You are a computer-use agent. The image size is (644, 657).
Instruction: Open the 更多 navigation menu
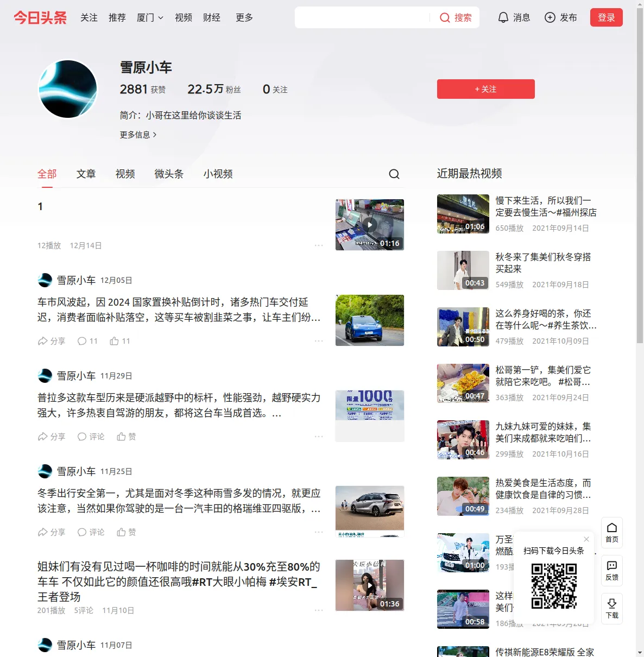pos(244,17)
